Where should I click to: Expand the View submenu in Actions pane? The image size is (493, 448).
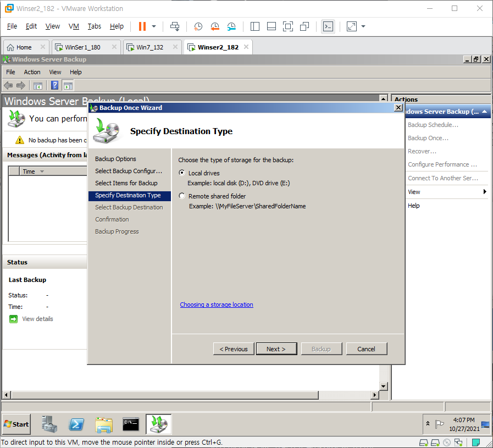[x=447, y=192]
